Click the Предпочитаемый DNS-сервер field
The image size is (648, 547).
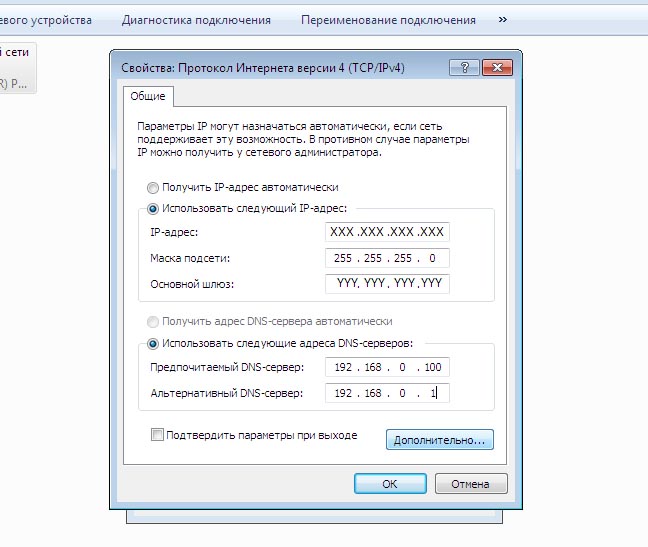[x=387, y=368]
